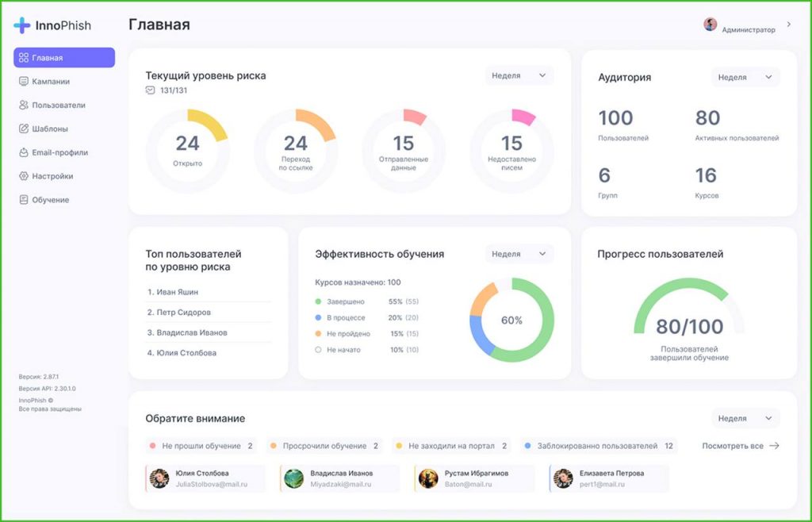
Task: Click the Шаблоны sidebar icon
Action: [x=24, y=129]
